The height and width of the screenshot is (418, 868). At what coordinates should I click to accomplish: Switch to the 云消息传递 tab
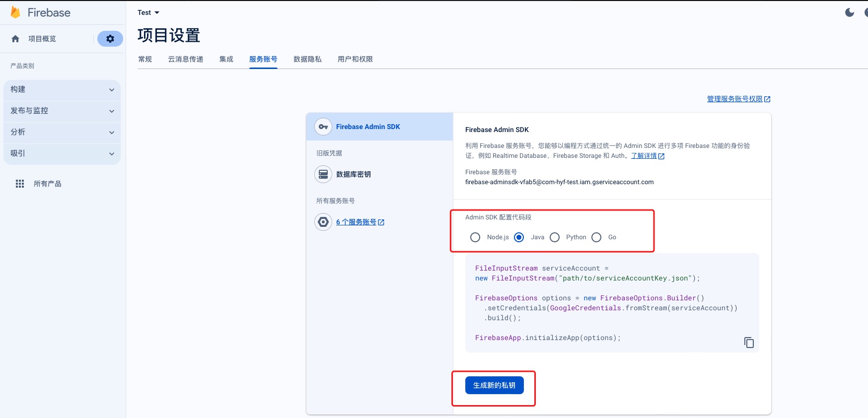(x=186, y=59)
